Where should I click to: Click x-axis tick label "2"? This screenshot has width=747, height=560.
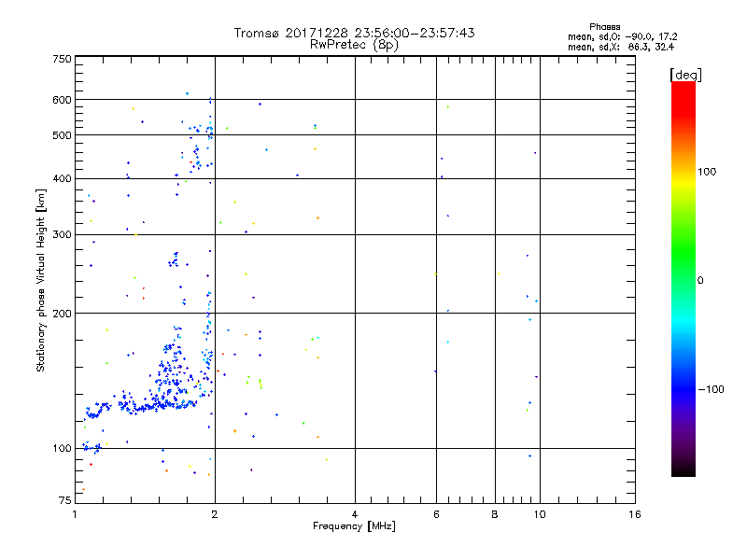tap(215, 514)
